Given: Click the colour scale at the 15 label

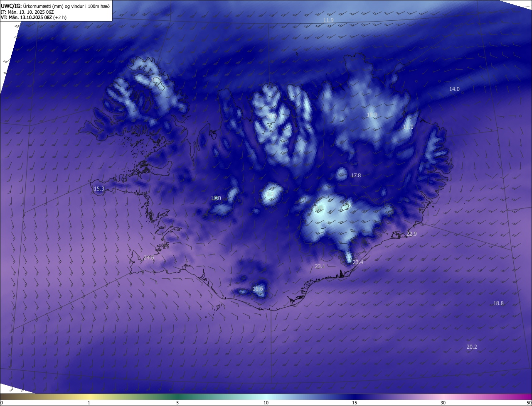Looking at the screenshot, I should click(355, 403).
